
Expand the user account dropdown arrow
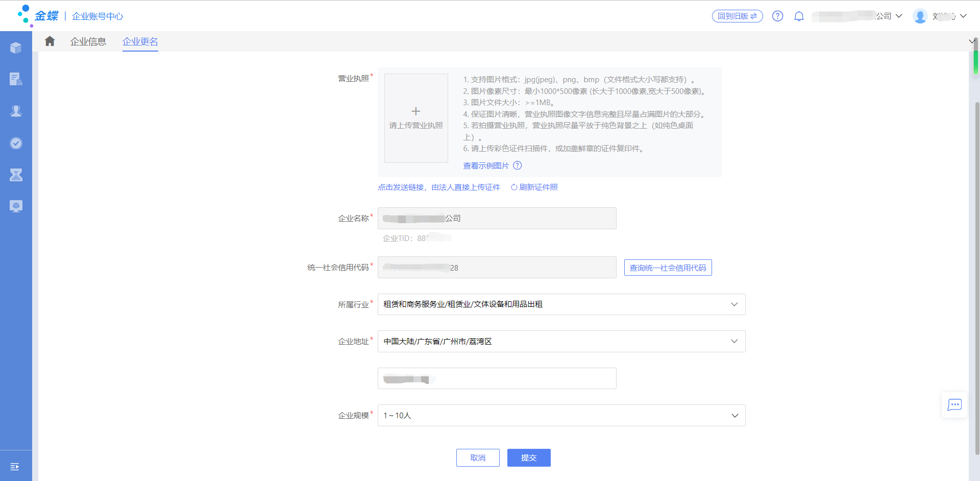point(963,16)
